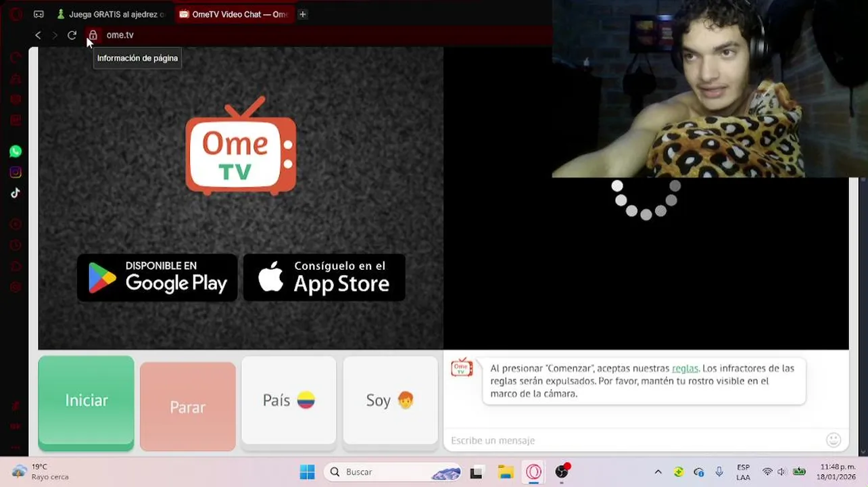Open the Soy gender selector
868x487 pixels.
[x=390, y=402]
